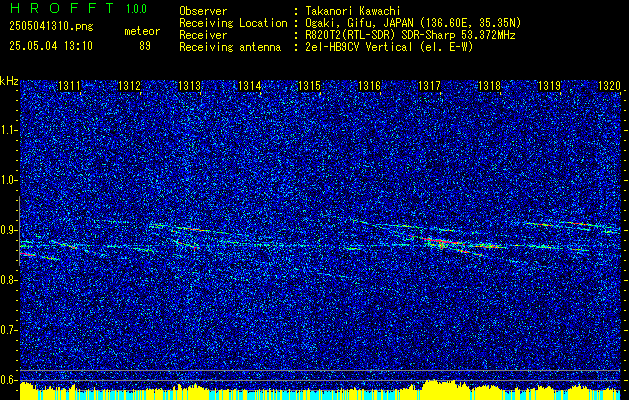Click the 0.6 kHz axis label
Screen dimensions: 629x400
point(8,380)
